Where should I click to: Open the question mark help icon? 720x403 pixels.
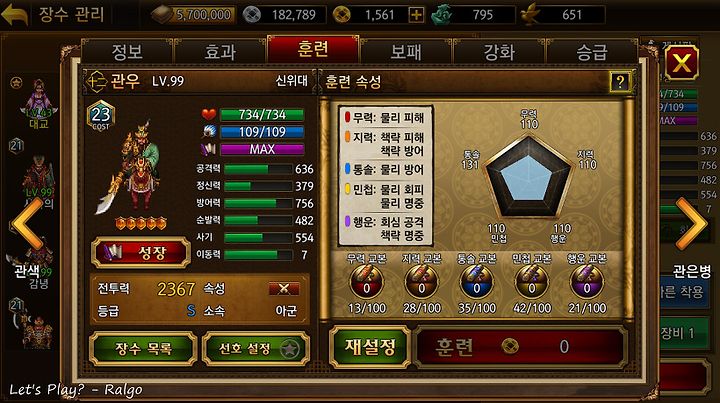(620, 82)
